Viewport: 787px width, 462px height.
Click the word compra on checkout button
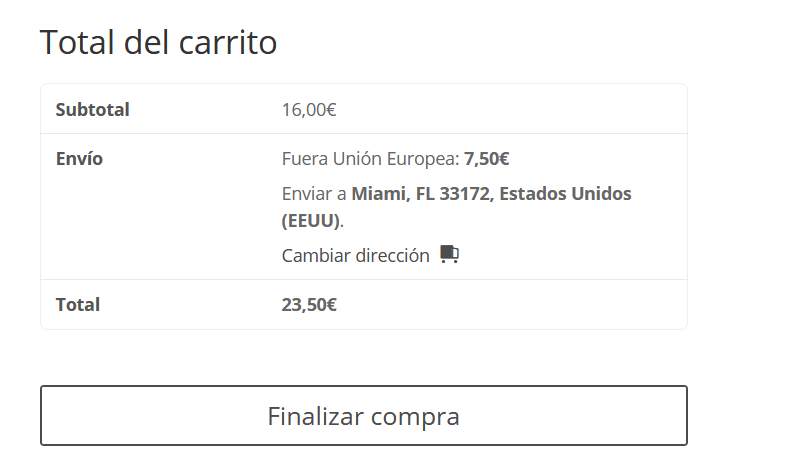pyautogui.click(x=415, y=417)
